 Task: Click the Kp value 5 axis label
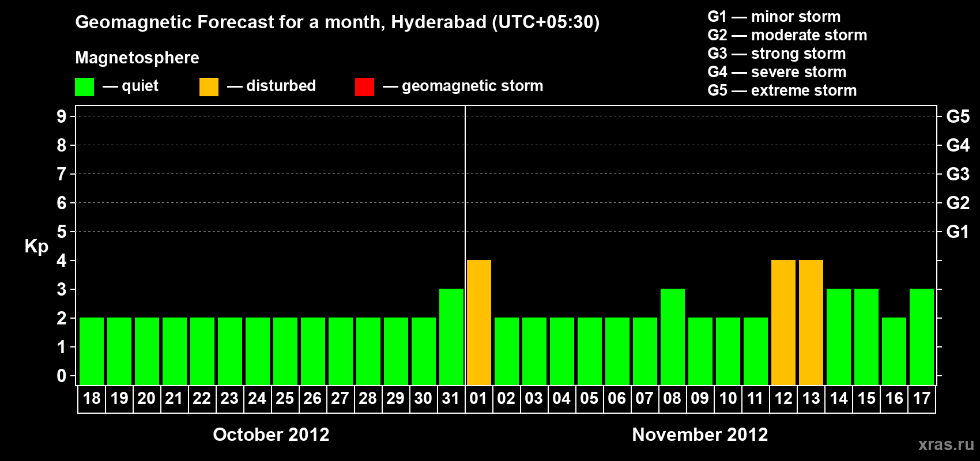click(62, 232)
